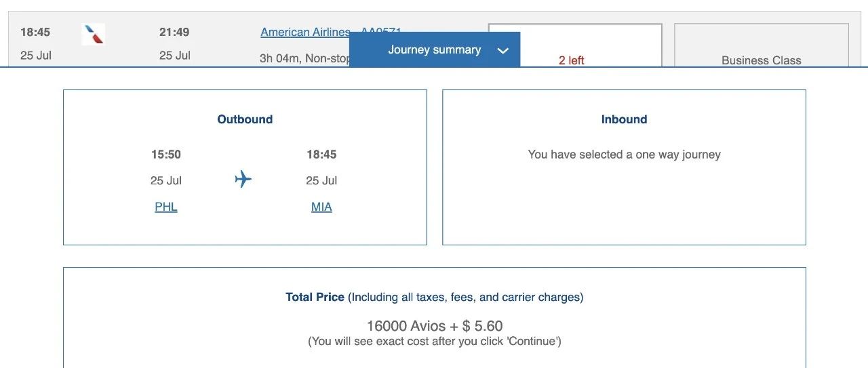Screen dimensions: 868x368
Task: Click the Journey summary tab label
Action: click(x=434, y=50)
